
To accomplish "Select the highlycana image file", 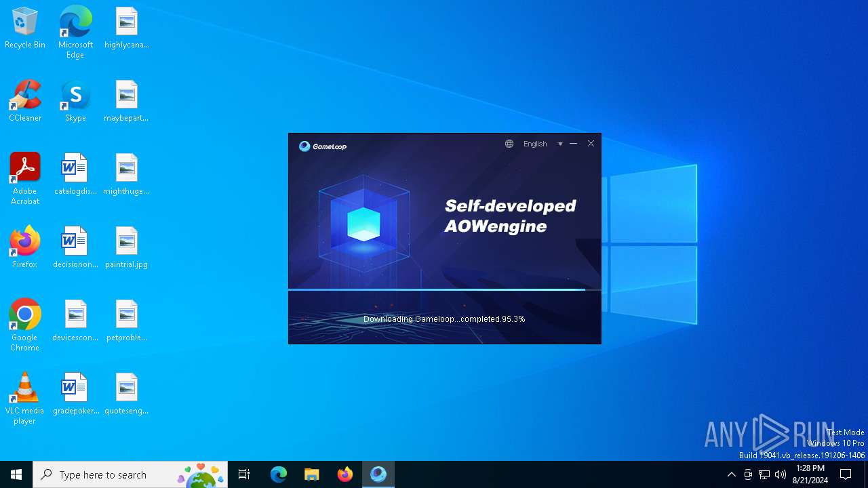I will pyautogui.click(x=127, y=28).
